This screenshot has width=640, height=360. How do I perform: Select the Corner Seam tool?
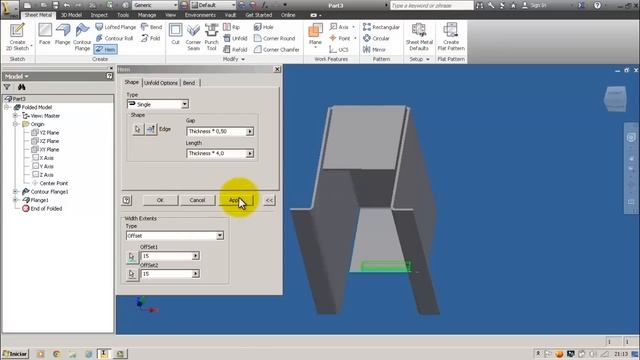tap(193, 37)
